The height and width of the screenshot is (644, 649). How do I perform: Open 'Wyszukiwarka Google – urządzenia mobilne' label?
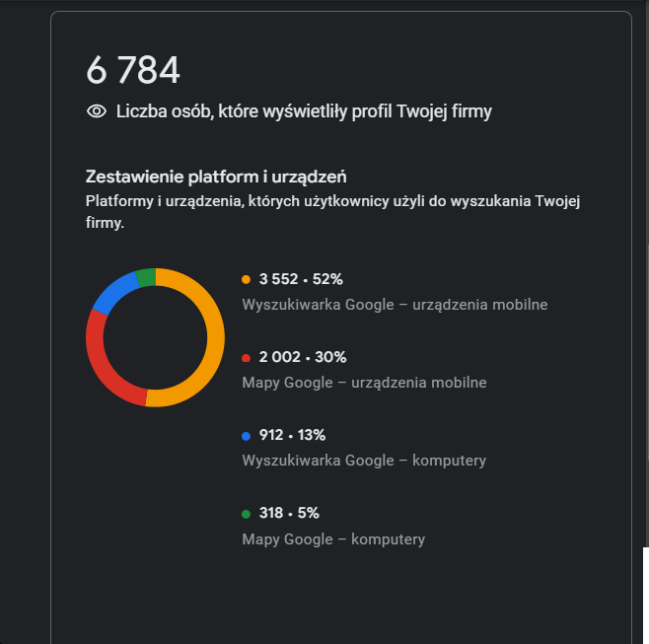pyautogui.click(x=395, y=305)
